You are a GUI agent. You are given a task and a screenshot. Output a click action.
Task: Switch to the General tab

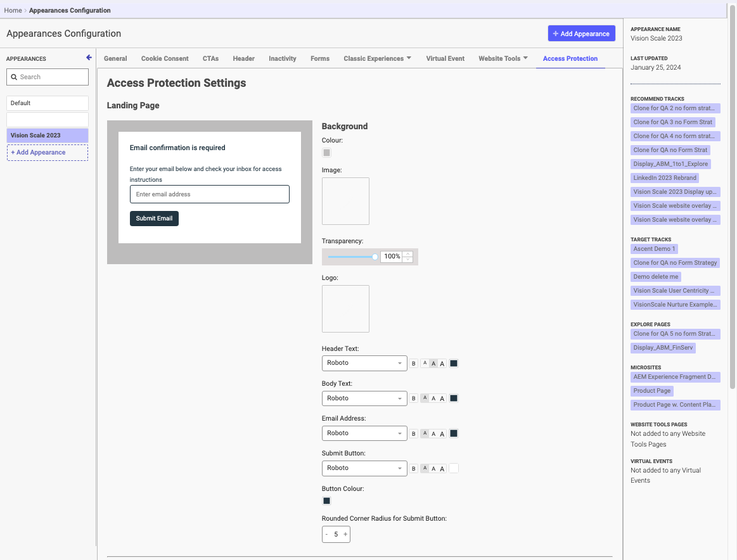click(115, 58)
